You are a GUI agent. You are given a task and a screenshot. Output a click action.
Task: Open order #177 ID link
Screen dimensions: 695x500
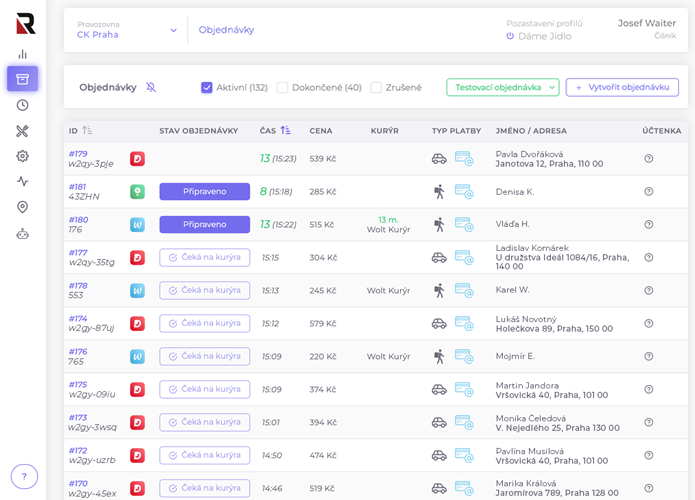click(x=78, y=252)
